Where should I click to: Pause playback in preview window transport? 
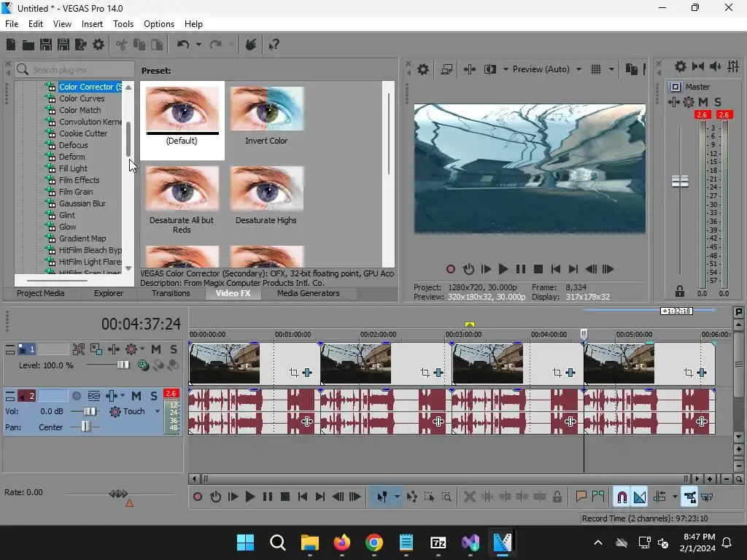click(x=521, y=270)
